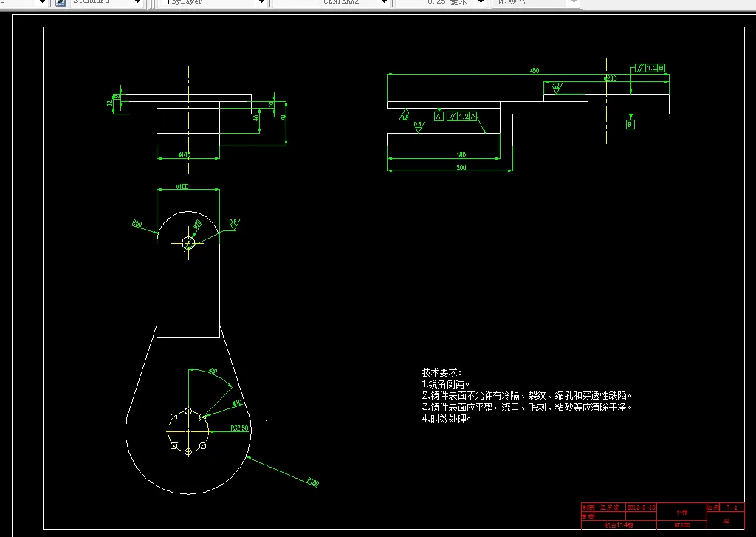Viewport: 756px width, 537px height.
Task: Select the 2015-6-10 date cell in title block
Action: tap(642, 507)
